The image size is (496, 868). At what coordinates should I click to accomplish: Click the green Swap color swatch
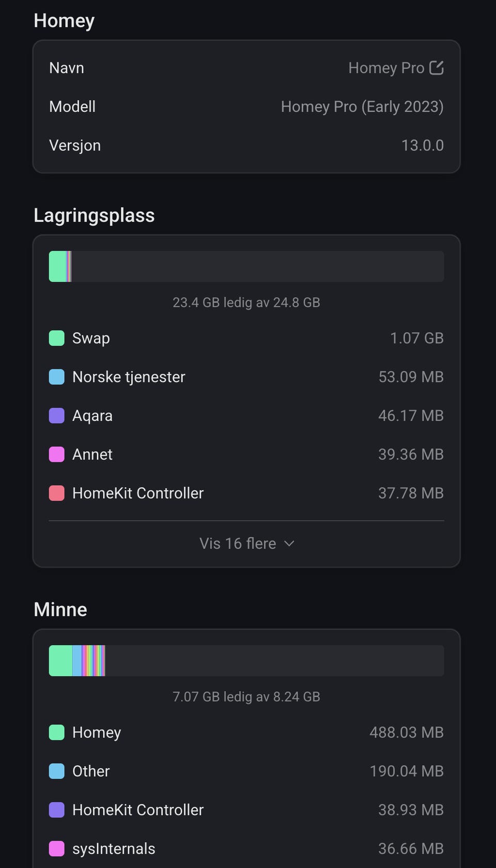57,338
